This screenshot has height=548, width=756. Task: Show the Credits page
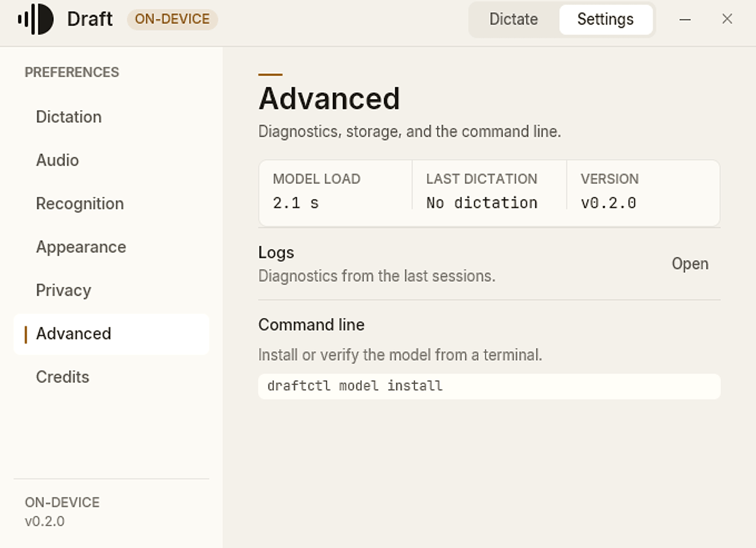click(111, 377)
